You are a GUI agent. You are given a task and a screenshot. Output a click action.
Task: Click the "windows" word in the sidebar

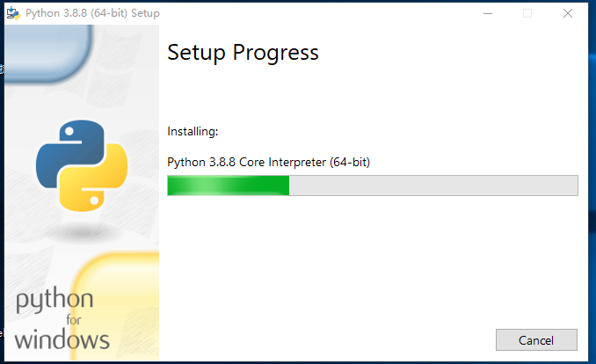click(62, 339)
